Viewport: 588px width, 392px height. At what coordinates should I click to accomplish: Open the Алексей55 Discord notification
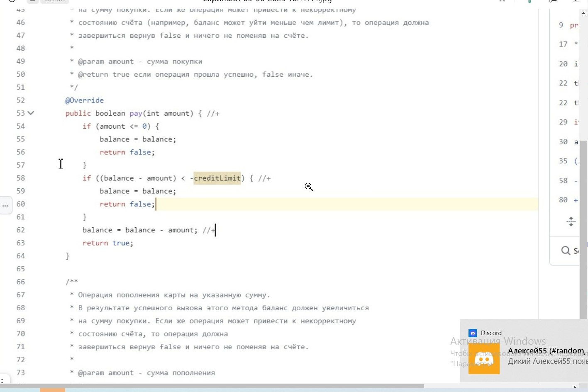coord(547,351)
